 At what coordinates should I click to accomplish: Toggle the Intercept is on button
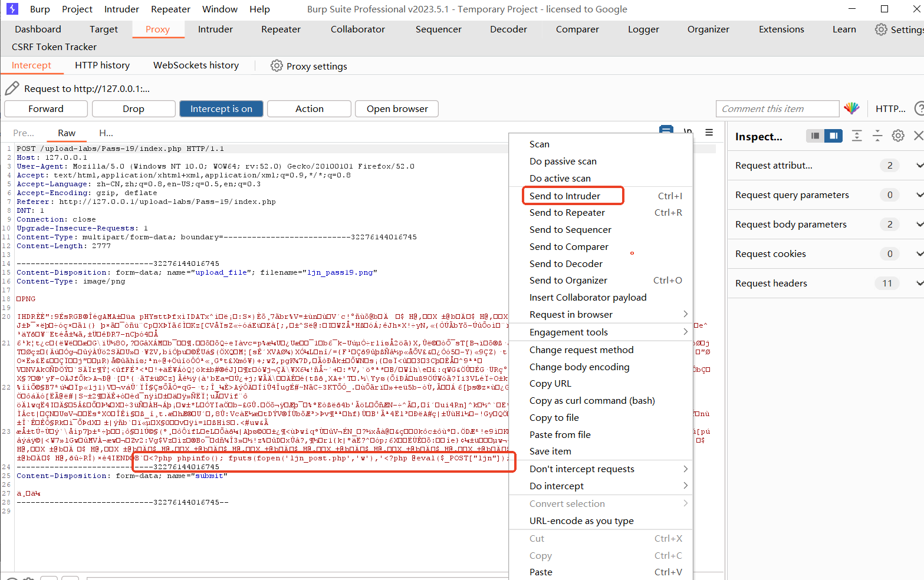coord(221,108)
